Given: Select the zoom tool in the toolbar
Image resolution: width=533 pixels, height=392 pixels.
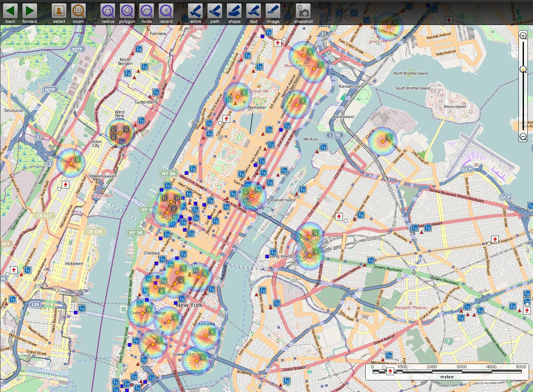Looking at the screenshot, I should pyautogui.click(x=78, y=11).
